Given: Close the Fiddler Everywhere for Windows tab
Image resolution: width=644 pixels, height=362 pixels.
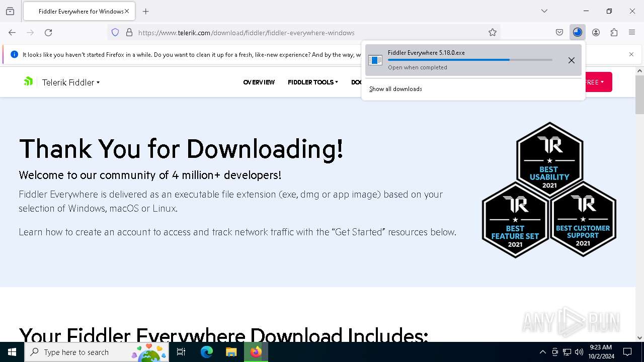Looking at the screenshot, I should pos(127,11).
